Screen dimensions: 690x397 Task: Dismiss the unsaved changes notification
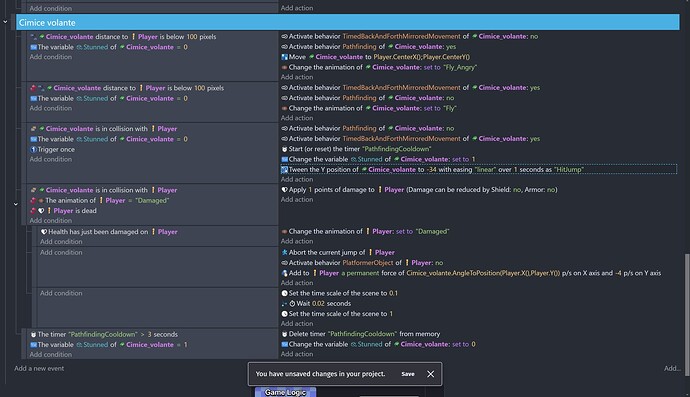[430, 374]
